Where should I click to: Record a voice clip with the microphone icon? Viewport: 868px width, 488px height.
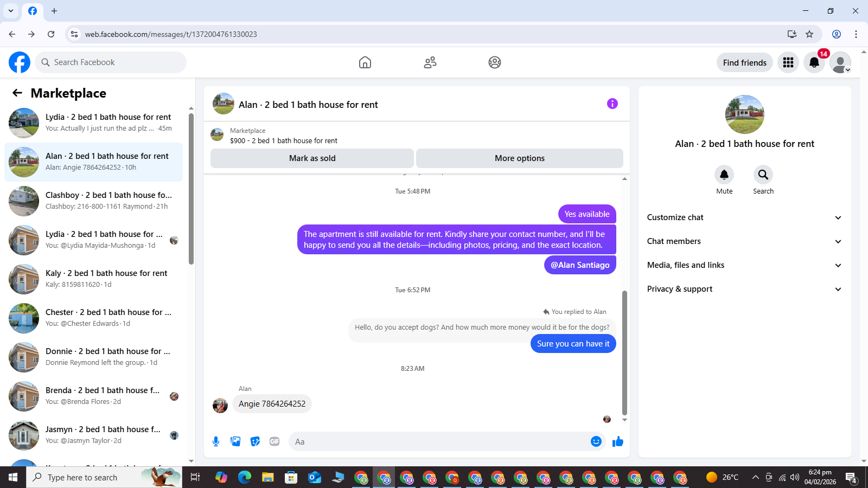[x=216, y=441]
